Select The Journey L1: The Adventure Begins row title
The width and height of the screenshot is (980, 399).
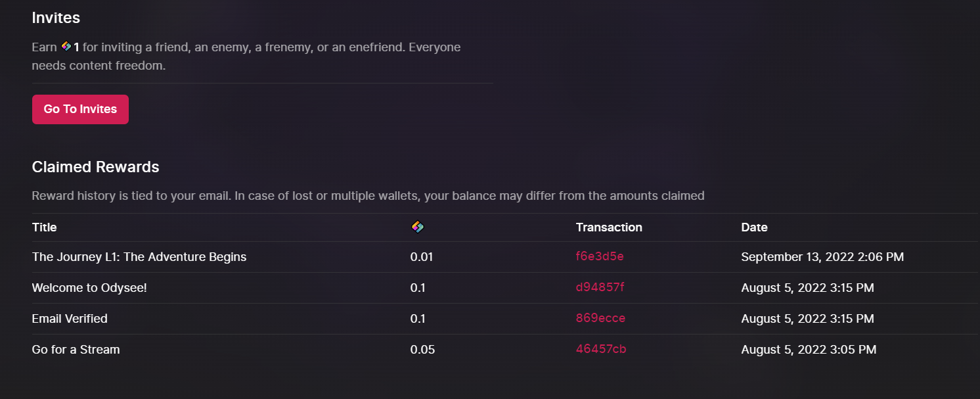point(139,257)
